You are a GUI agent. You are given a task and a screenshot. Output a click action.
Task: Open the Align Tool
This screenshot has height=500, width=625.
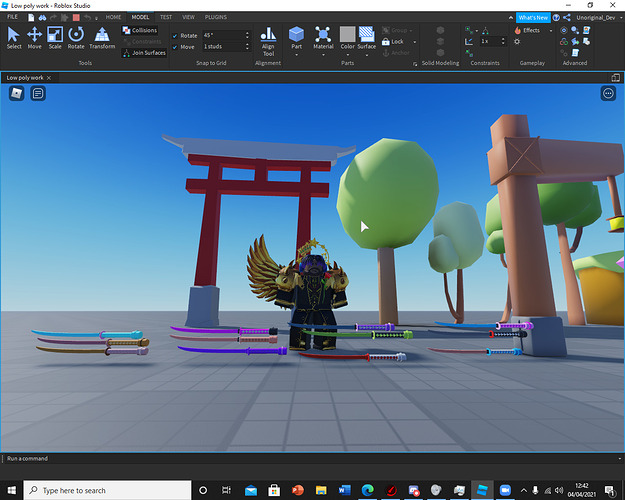point(268,41)
